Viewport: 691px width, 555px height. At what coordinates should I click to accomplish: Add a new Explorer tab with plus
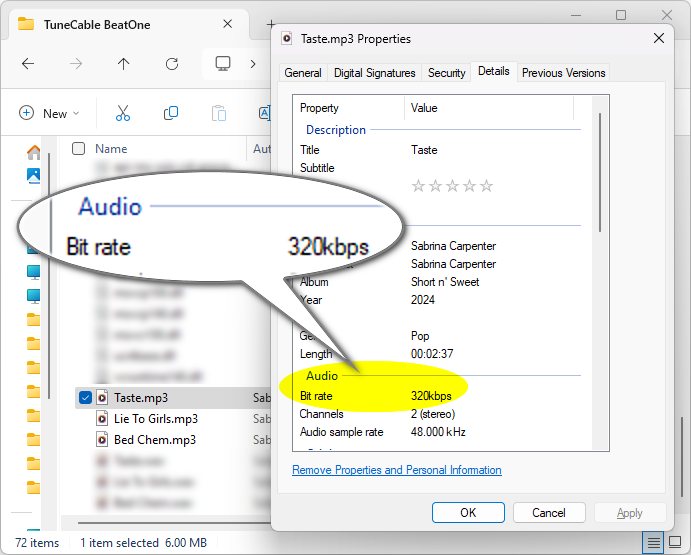coord(271,24)
